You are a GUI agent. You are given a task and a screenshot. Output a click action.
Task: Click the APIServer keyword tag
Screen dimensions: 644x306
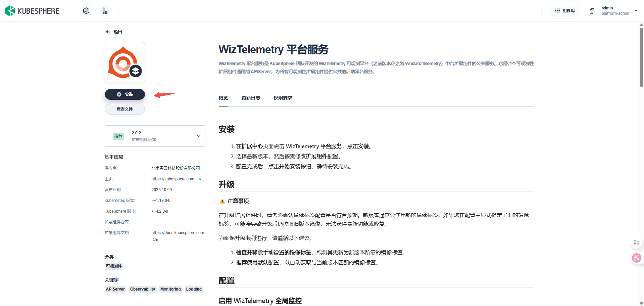point(115,289)
